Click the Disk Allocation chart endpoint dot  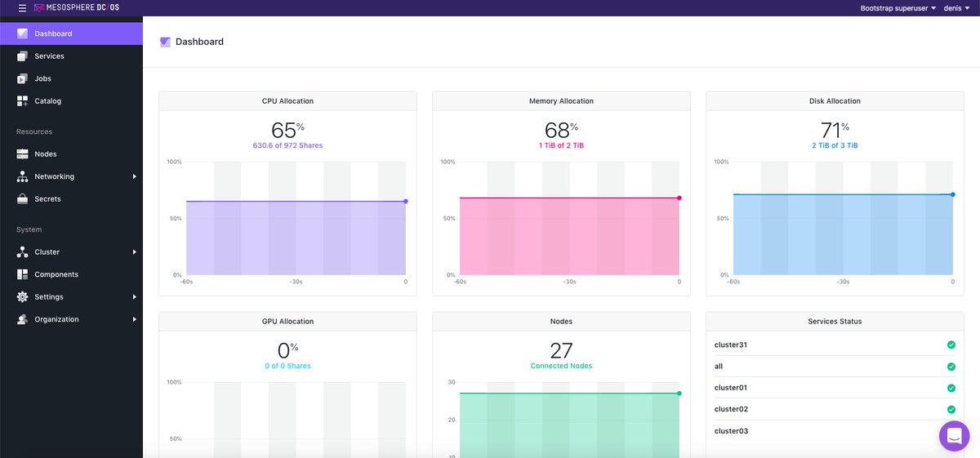953,194
